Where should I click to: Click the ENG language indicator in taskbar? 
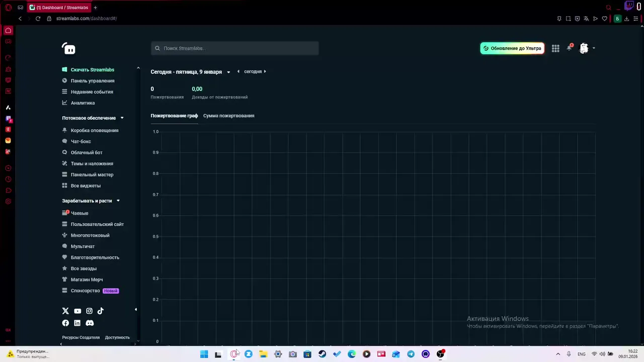click(x=581, y=354)
